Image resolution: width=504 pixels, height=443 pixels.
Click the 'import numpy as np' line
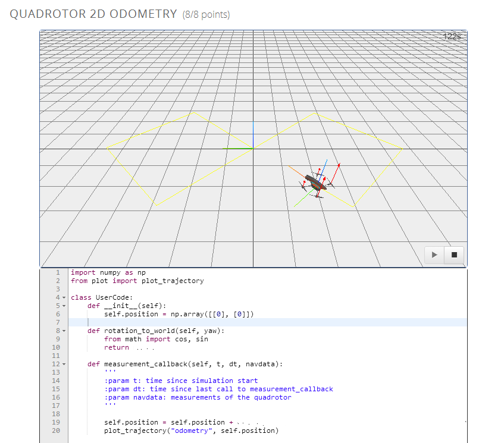click(x=108, y=272)
